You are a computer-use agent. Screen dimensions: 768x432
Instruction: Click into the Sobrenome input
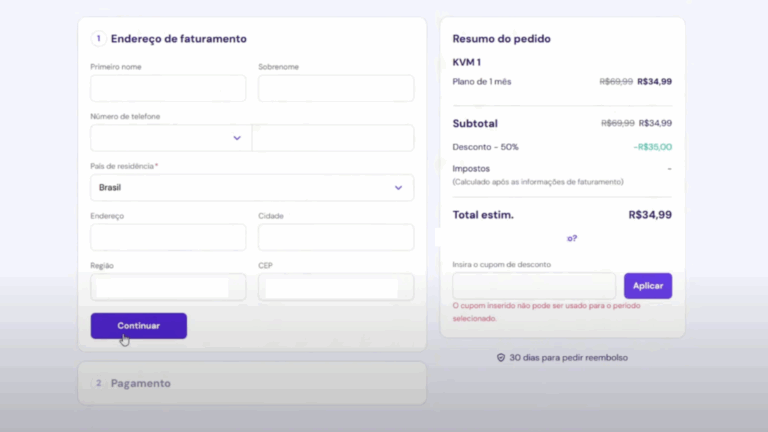coord(335,88)
